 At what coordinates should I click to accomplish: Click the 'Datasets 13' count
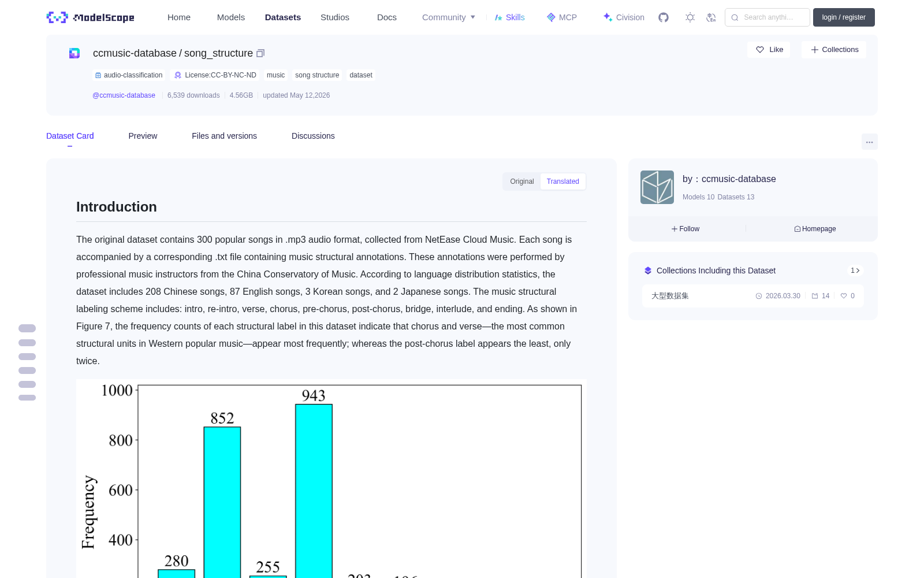coord(736,197)
